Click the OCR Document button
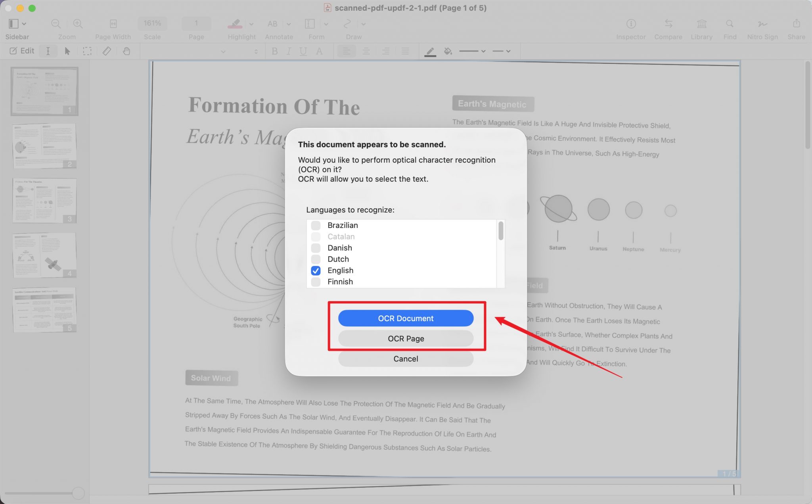812x504 pixels. pos(406,318)
